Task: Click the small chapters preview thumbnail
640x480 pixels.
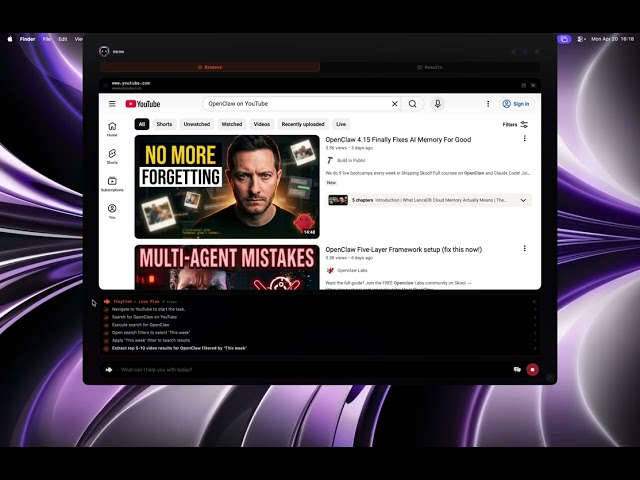Action: pos(338,200)
